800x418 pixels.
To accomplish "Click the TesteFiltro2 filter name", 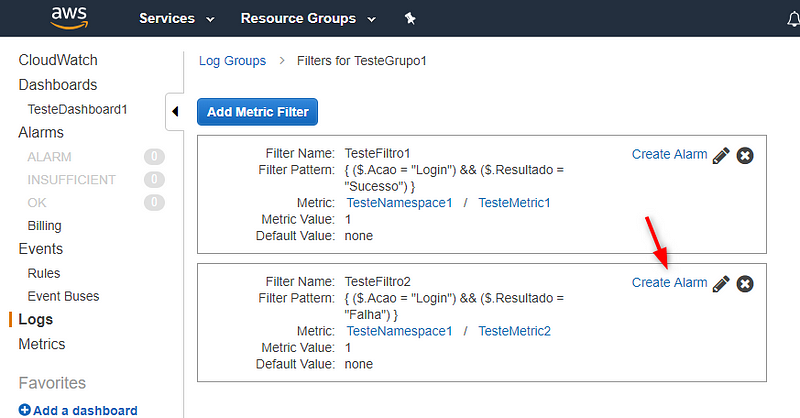I will coord(378,281).
